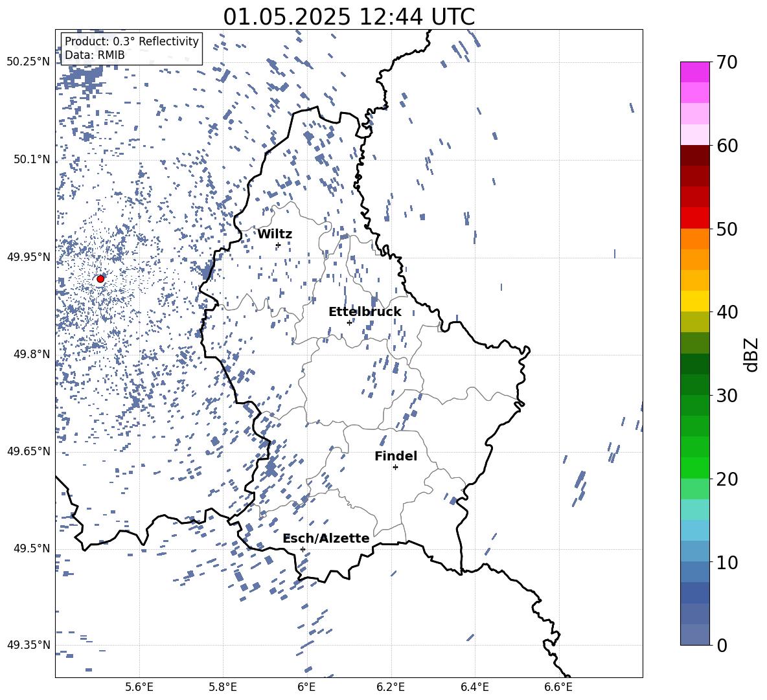The height and width of the screenshot is (700, 767).
Task: Select the 'Findel' city label
Action: click(x=396, y=456)
